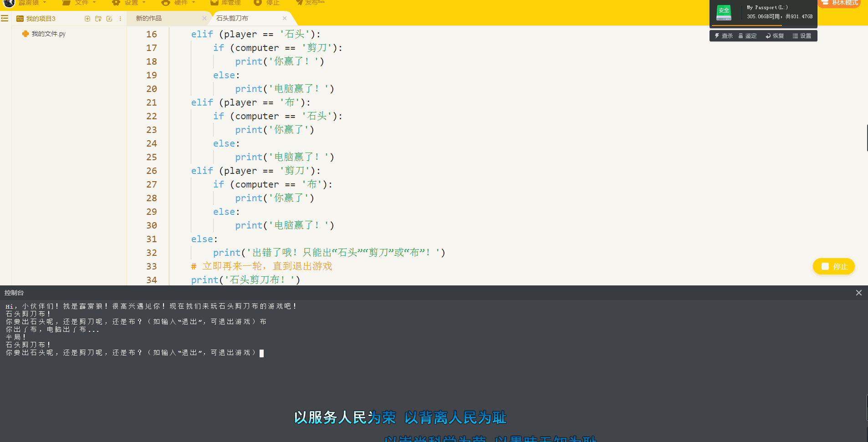Click the 恢复 restore button
Image resolution: width=868 pixels, height=442 pixels.
(x=775, y=36)
